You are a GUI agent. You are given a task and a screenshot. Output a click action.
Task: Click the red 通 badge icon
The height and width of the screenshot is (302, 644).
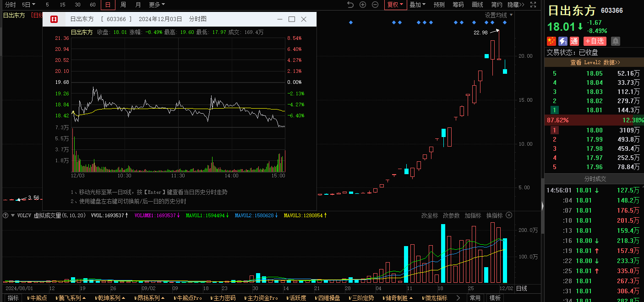point(574,41)
